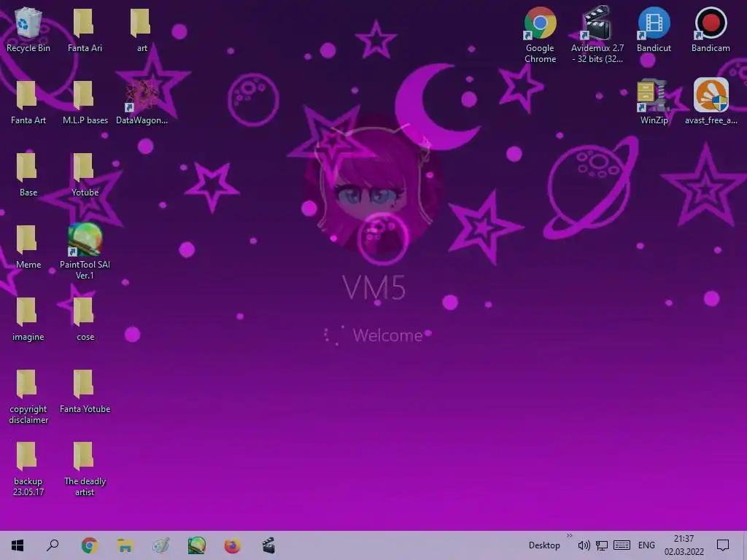
Task: Open The deadly artist folder
Action: (85, 469)
